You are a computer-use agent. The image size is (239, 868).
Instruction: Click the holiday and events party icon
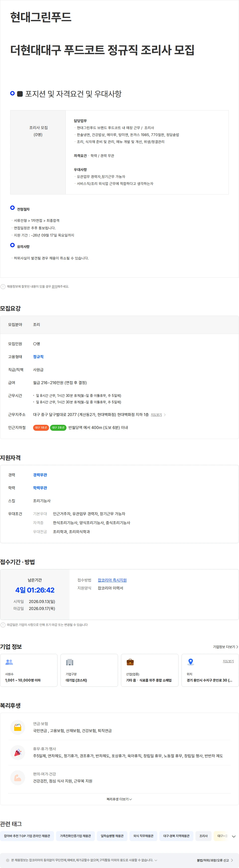(x=18, y=752)
